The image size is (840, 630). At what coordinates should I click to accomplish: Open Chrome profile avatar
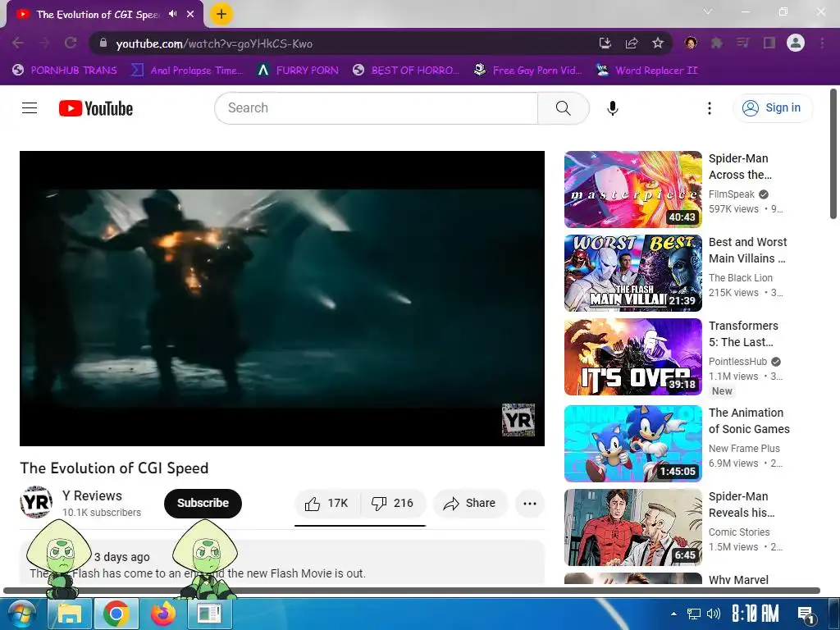[796, 43]
